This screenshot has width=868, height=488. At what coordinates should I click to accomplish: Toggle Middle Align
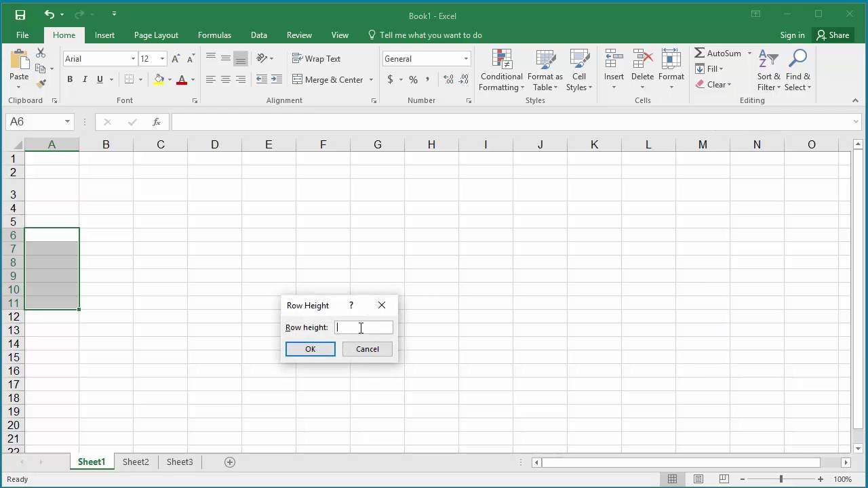(x=226, y=59)
